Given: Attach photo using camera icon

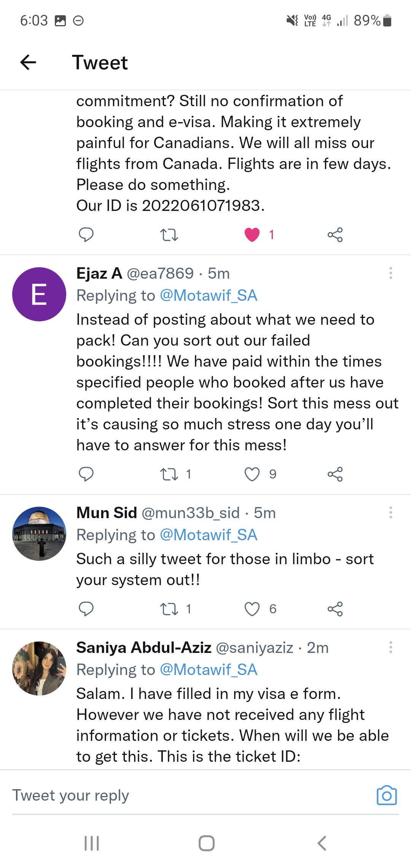Looking at the screenshot, I should coord(387,795).
